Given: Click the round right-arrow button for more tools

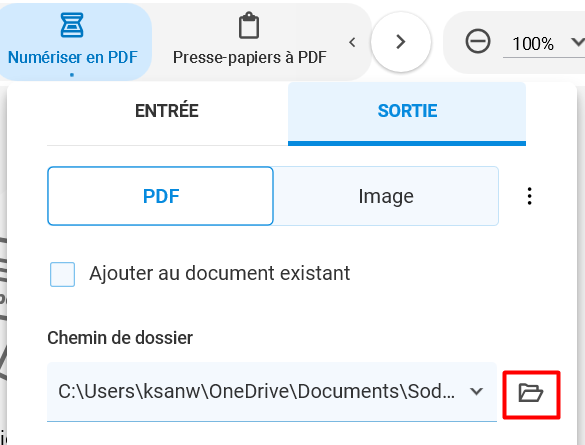Looking at the screenshot, I should 401,42.
